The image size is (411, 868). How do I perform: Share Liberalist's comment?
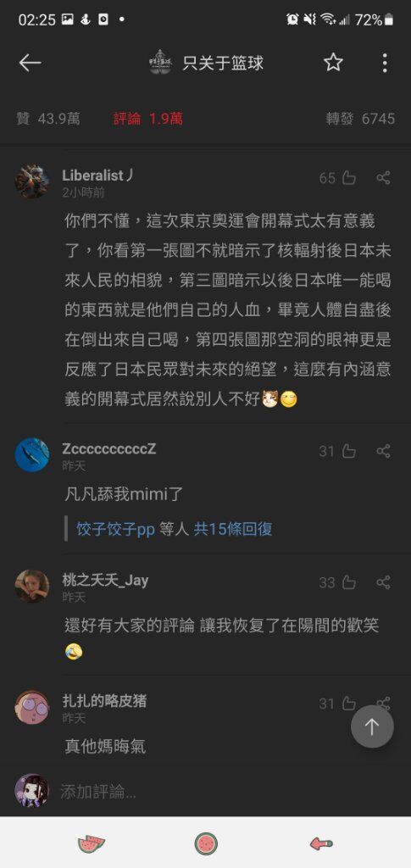pos(383,178)
